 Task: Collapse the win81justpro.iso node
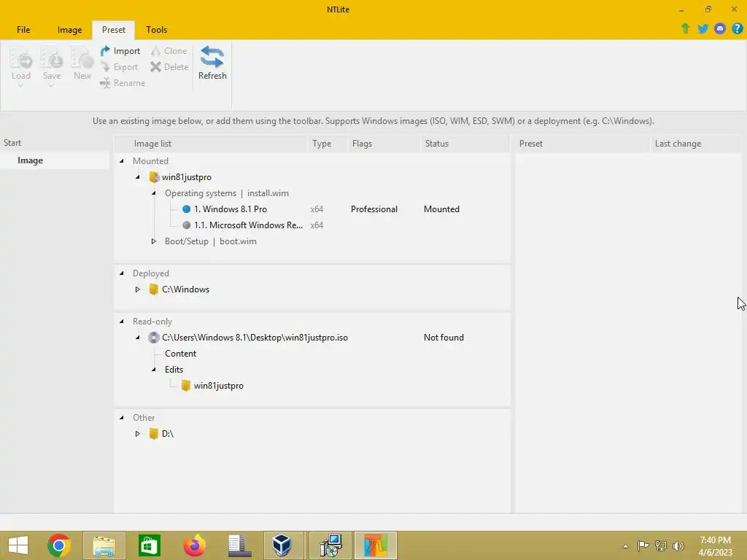pos(138,338)
